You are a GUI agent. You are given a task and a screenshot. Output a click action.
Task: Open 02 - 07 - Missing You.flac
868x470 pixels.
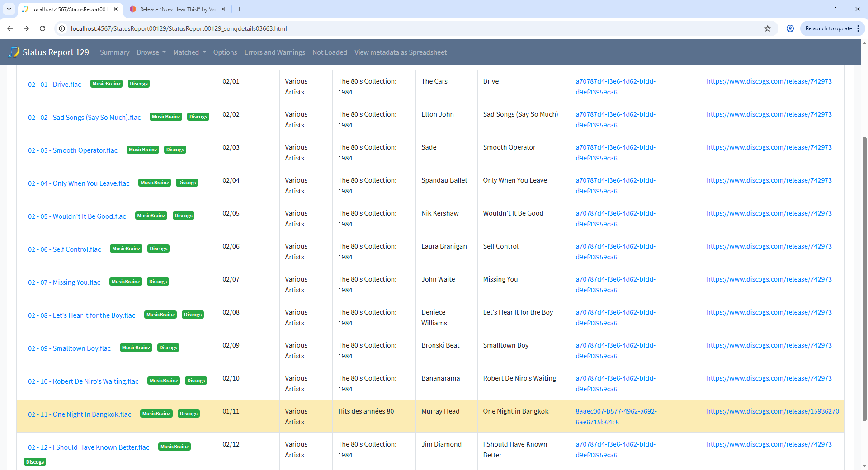64,282
